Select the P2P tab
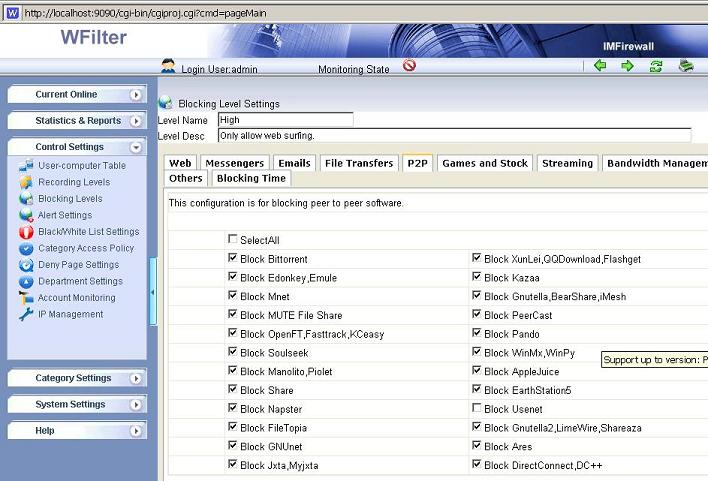708x481 pixels. tap(417, 163)
